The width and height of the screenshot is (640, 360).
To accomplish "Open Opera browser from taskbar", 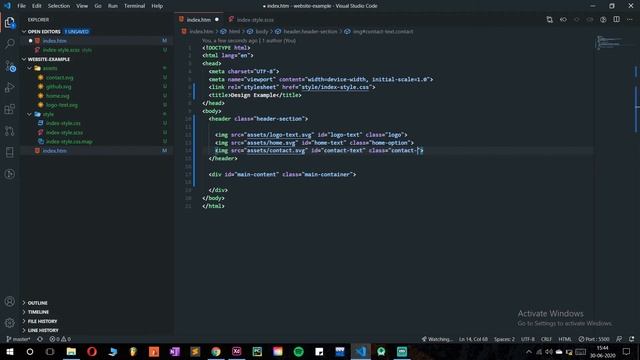I will [x=92, y=351].
